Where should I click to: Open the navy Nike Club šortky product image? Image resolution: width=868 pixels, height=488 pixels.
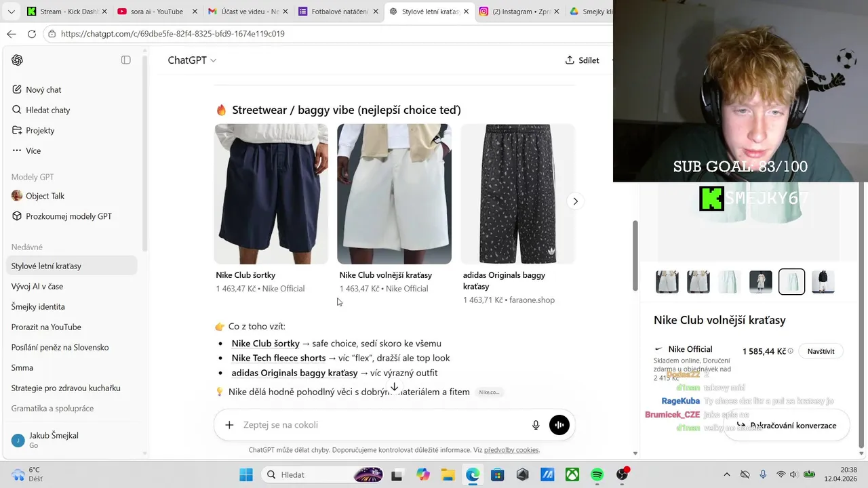click(x=271, y=194)
